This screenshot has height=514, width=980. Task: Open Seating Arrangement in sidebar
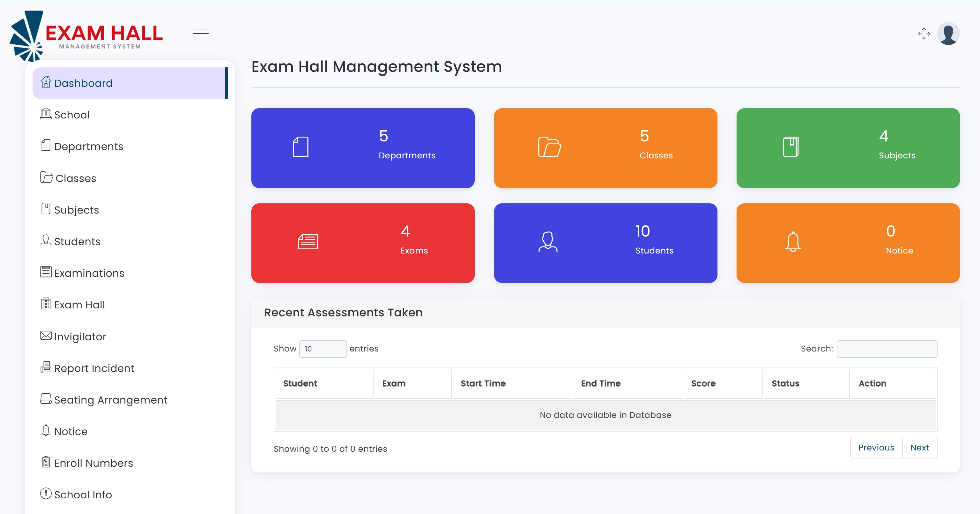point(110,400)
